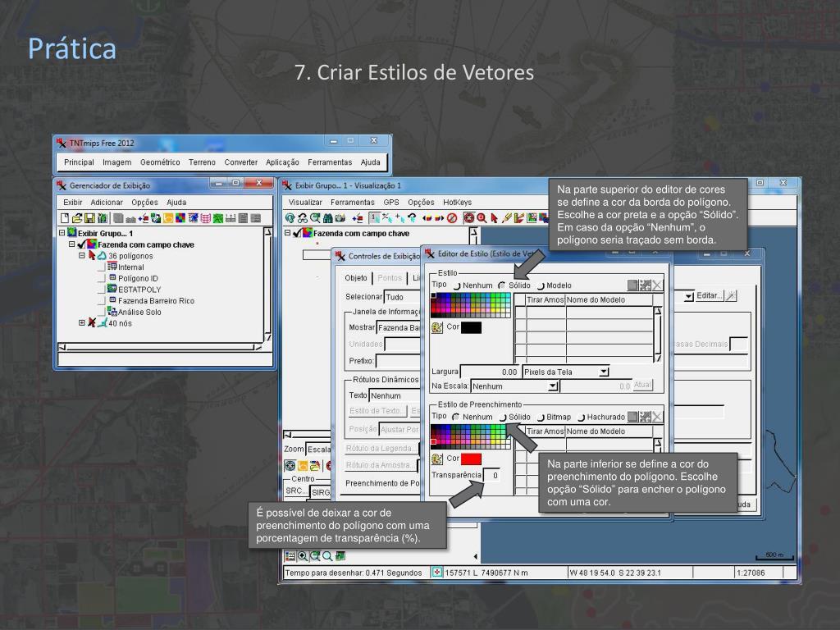The width and height of the screenshot is (840, 630).
Task: Click the magic wand icon next to Editar
Action: coord(731,295)
